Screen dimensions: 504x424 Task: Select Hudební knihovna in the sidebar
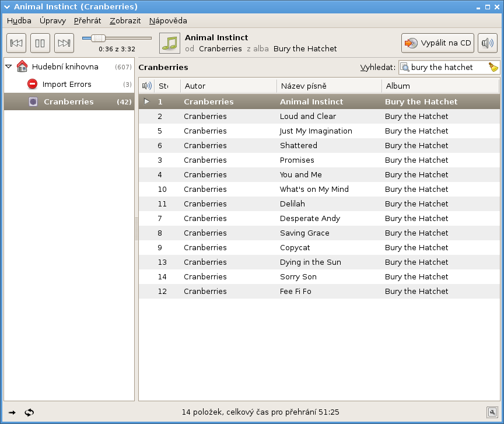click(69, 67)
